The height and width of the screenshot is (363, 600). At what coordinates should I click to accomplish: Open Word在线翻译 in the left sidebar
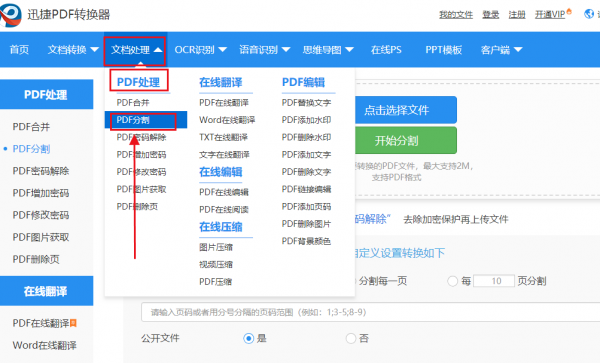(x=44, y=345)
